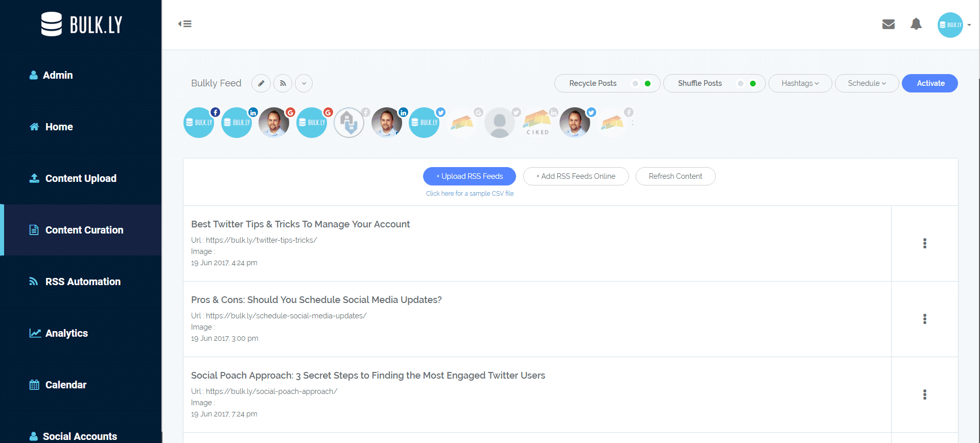The image size is (980, 443).
Task: Click the URL https://bulk.ly/twitter-tips-tricks/
Action: (262, 240)
